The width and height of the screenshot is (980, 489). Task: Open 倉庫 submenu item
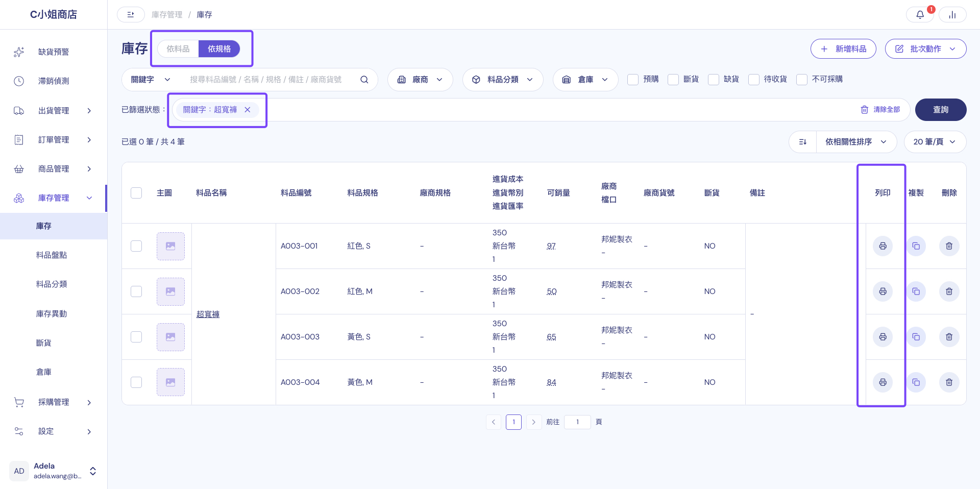[44, 372]
